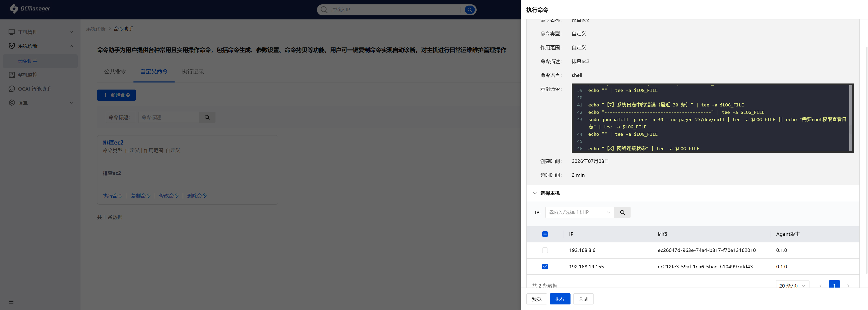The width and height of the screenshot is (868, 310).
Task: Click the 设置 gear icon in sidebar
Action: [12, 102]
